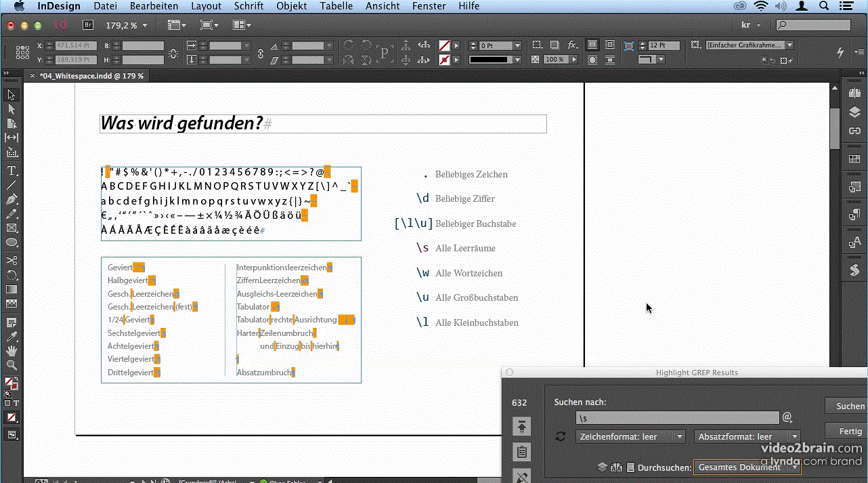
Task: Select the Ellipse tool
Action: coord(12,242)
